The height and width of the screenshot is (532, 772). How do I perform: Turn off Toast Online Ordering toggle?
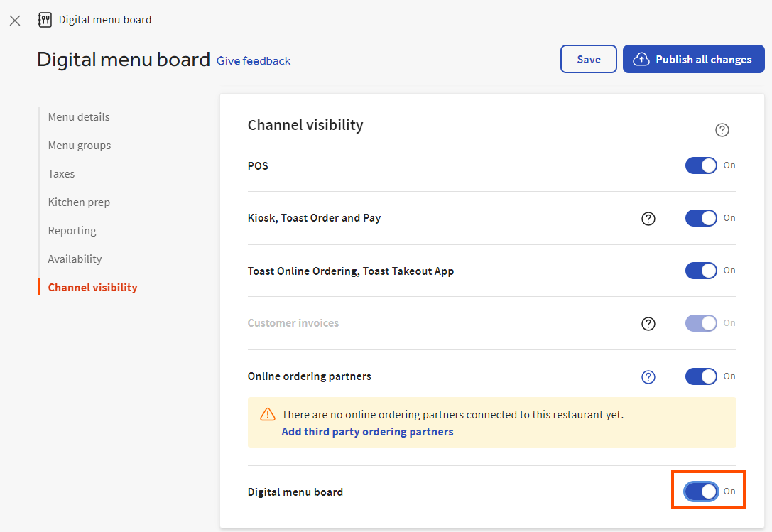(701, 271)
